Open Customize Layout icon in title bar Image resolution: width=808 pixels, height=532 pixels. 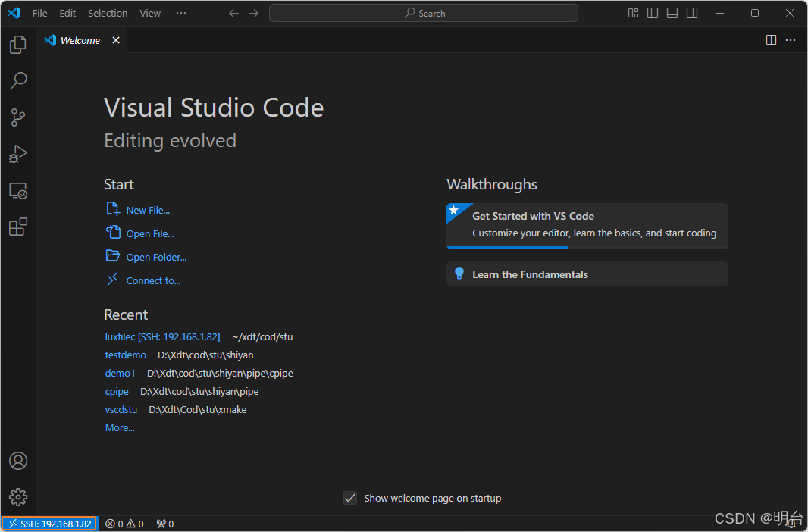coord(634,13)
